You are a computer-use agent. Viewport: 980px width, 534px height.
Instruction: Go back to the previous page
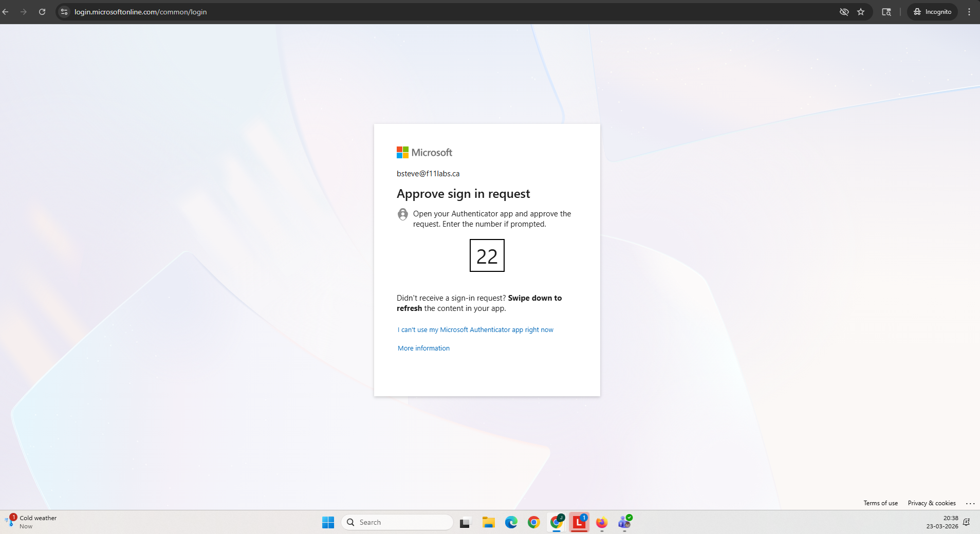click(x=6, y=12)
